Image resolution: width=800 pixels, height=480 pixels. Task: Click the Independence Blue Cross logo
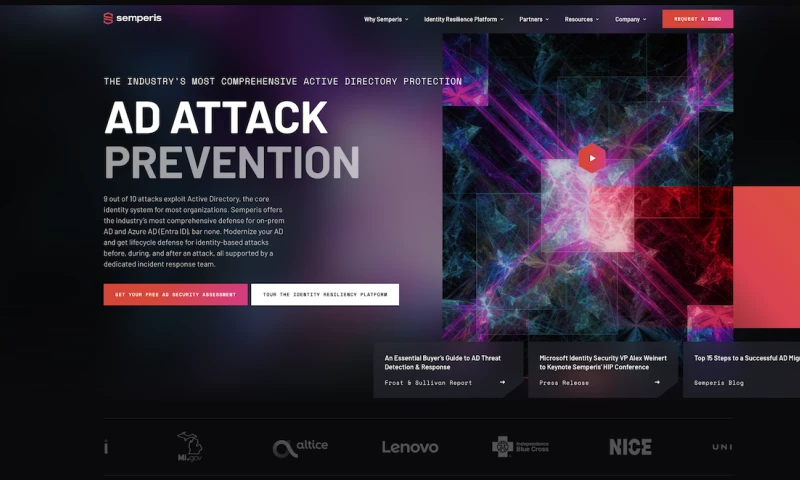click(x=520, y=447)
